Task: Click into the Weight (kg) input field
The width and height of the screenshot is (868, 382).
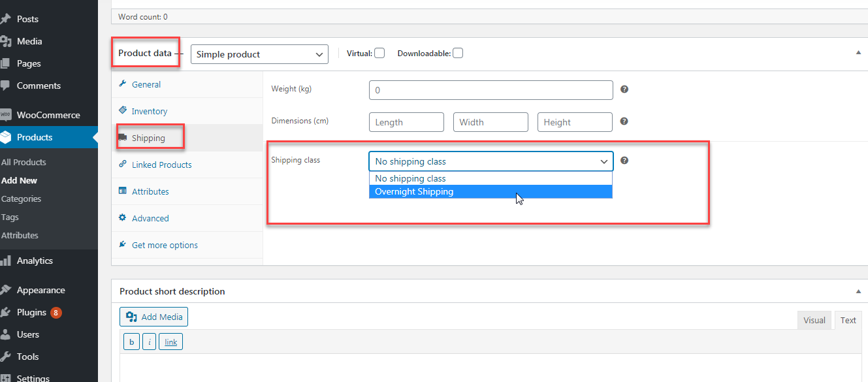Action: (490, 90)
